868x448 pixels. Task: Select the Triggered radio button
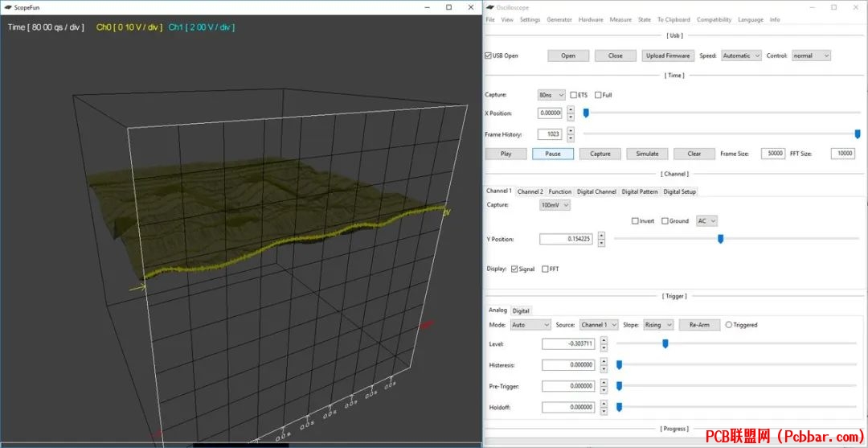click(728, 325)
